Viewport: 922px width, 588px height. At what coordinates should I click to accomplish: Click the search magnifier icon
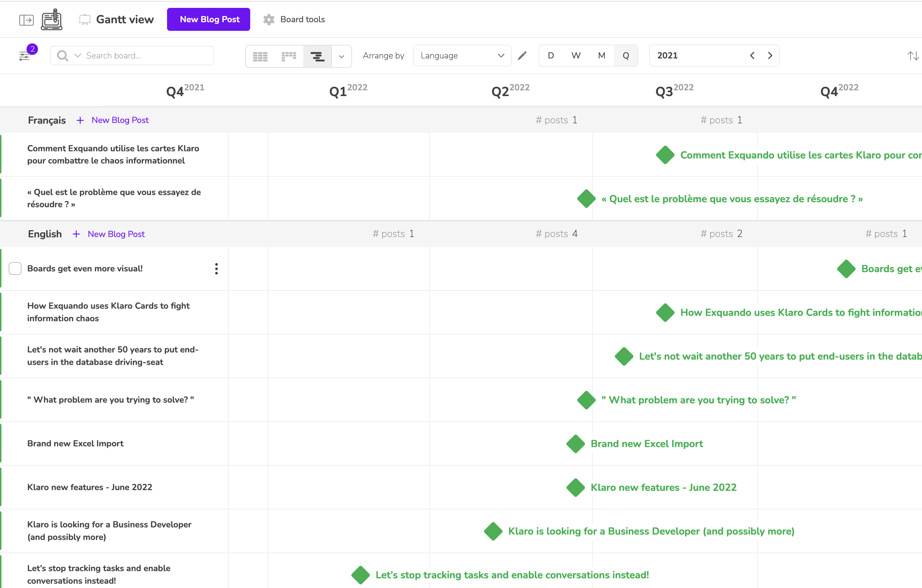(x=62, y=56)
